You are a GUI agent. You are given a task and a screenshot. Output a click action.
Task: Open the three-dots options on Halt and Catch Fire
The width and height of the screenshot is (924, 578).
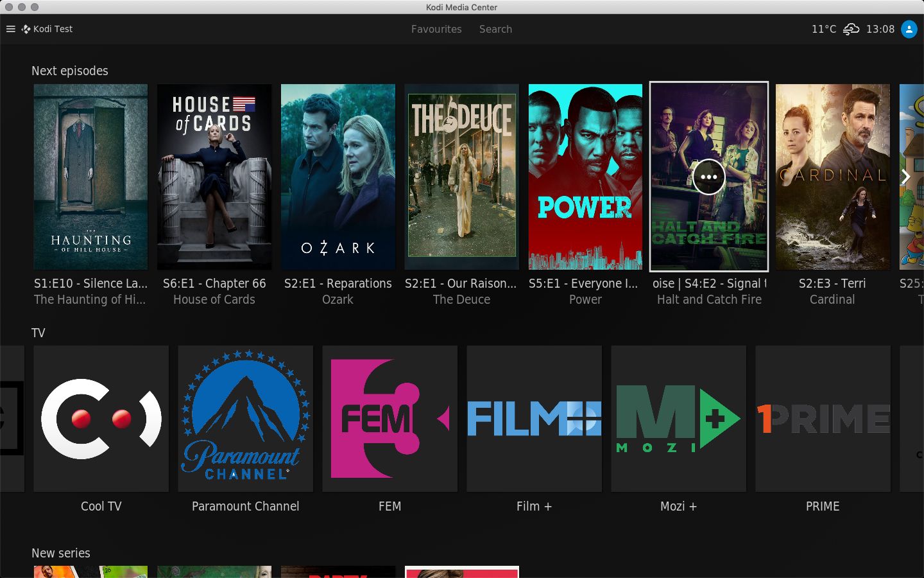pos(708,177)
